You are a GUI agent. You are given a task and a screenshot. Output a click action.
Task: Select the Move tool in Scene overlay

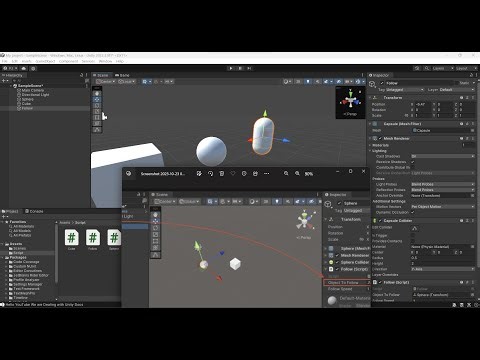tap(97, 99)
